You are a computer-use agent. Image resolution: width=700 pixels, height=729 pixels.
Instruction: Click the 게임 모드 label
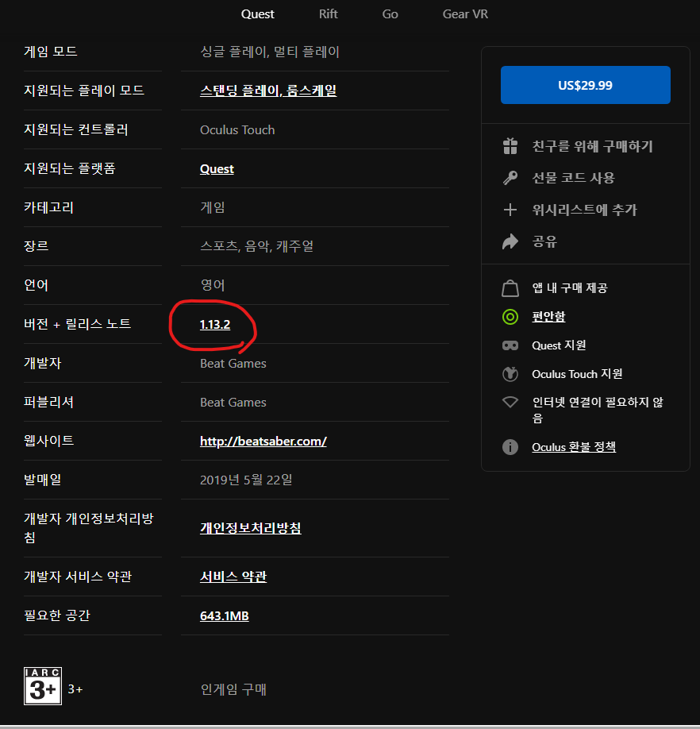(50, 51)
